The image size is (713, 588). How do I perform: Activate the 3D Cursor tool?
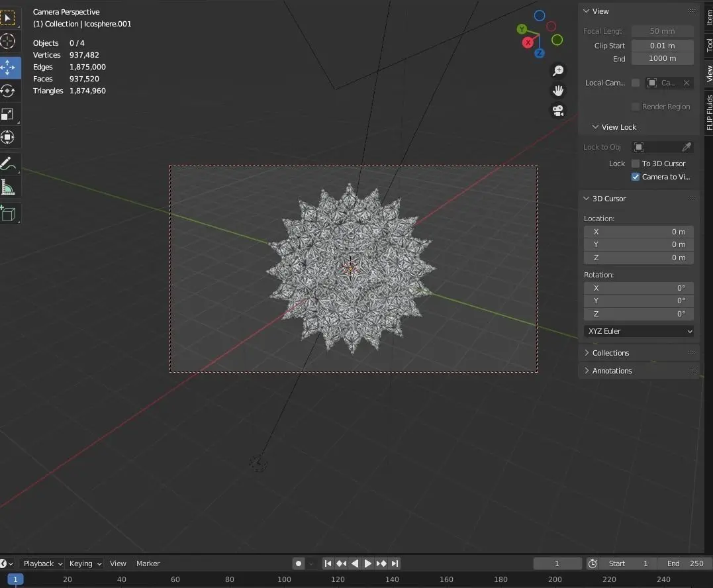(8, 41)
